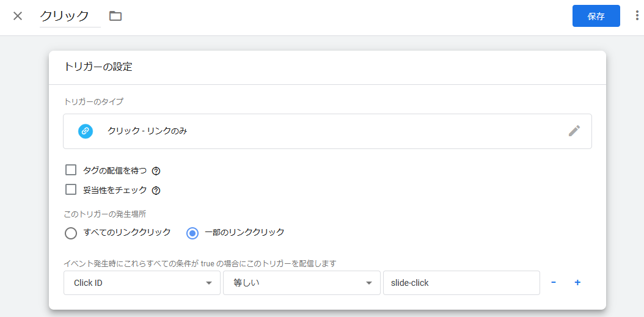Click the このトリガーの発生場所 label

[104, 214]
